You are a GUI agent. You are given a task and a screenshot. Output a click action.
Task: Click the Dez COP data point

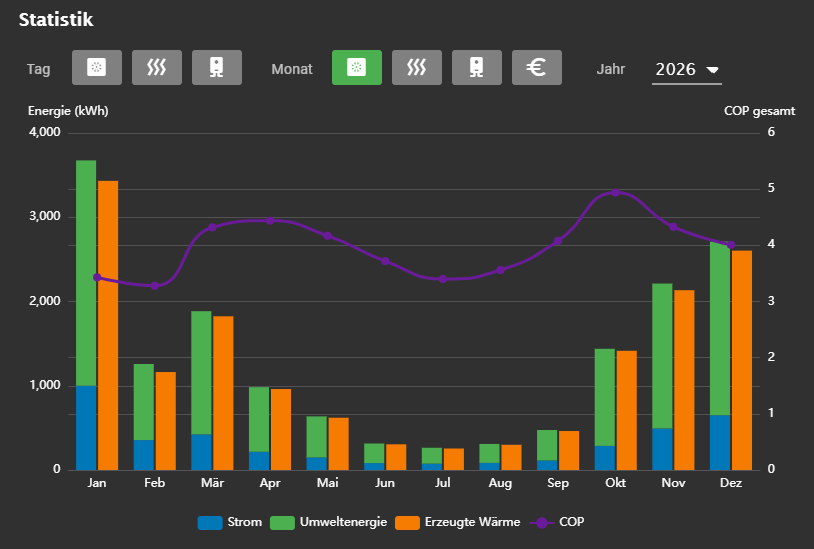tap(731, 245)
